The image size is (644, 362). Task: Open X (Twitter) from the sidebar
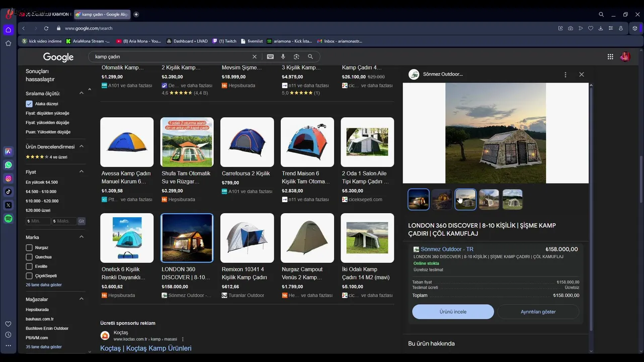point(8,205)
